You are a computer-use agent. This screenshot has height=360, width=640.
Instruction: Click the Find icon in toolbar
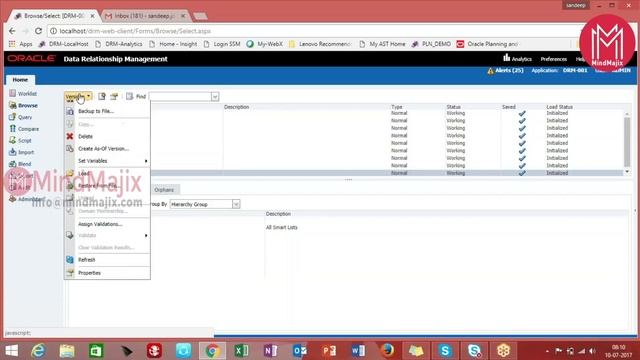(x=129, y=96)
